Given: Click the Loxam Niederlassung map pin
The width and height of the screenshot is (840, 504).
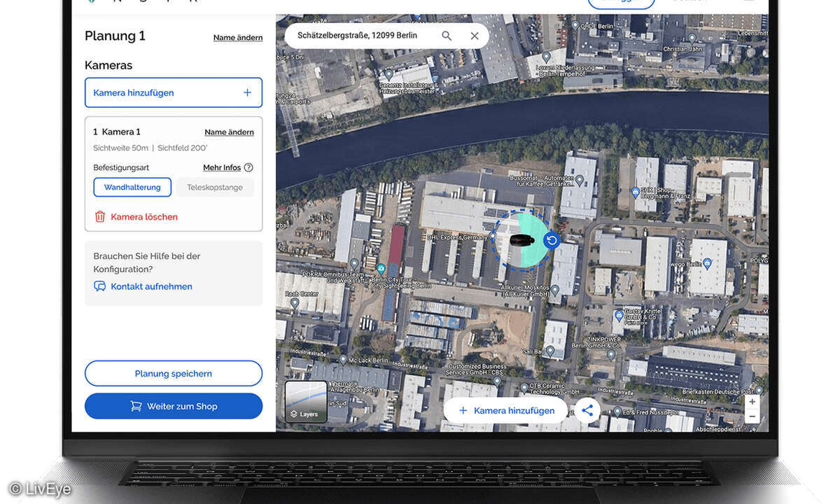Looking at the screenshot, I should (547, 57).
